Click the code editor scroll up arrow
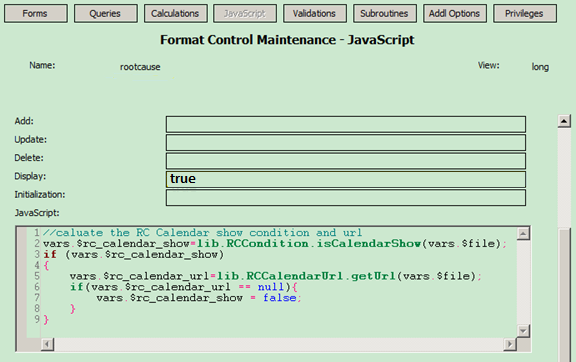Viewport: 576px width, 362px height. click(523, 234)
